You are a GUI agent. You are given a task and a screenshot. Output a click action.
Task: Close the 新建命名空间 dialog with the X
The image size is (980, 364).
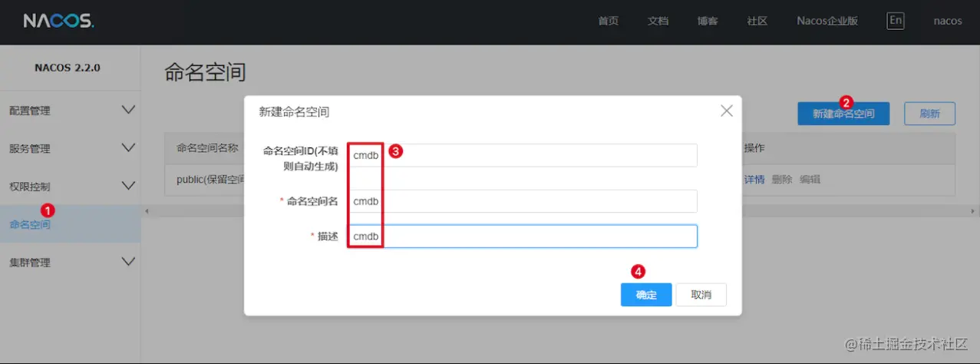[x=727, y=111]
